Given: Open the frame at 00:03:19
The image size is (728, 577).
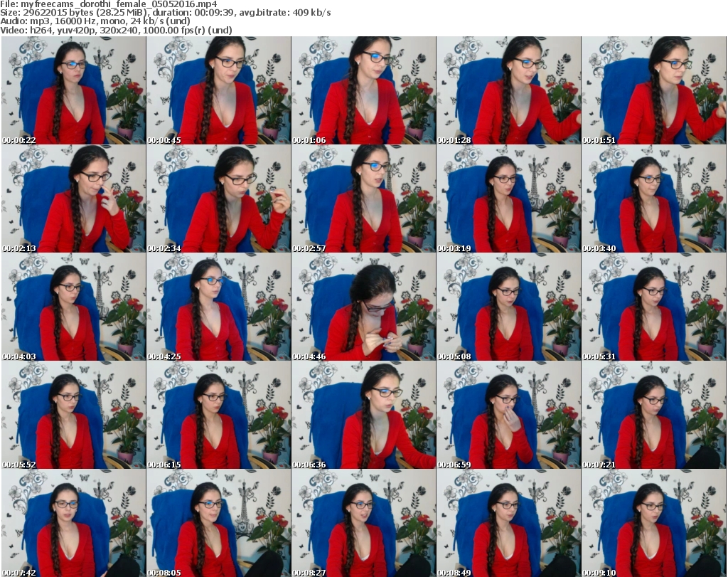Looking at the screenshot, I should (x=509, y=198).
